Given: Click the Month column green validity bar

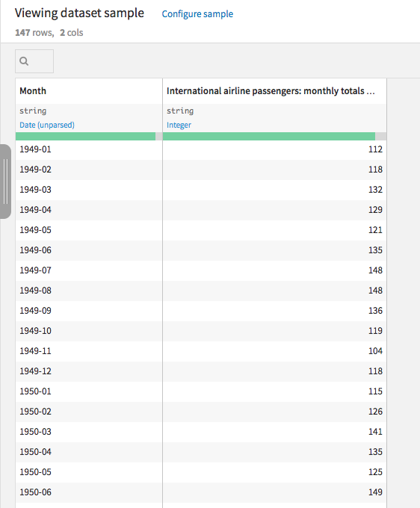Looking at the screenshot, I should (85, 137).
